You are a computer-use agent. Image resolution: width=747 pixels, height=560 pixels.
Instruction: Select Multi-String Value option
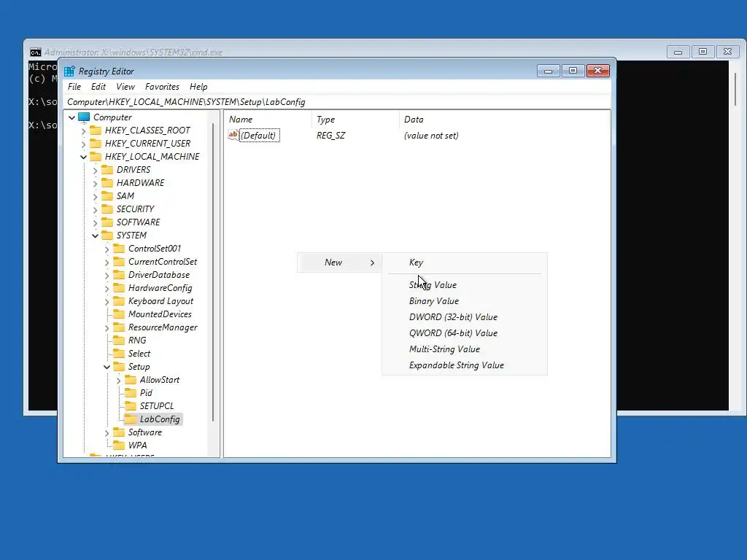click(465, 349)
